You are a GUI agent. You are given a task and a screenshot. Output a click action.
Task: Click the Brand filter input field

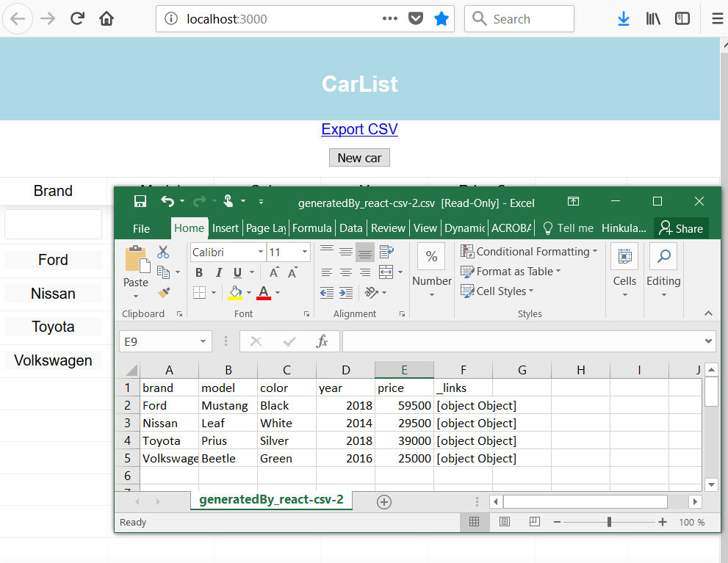[54, 225]
